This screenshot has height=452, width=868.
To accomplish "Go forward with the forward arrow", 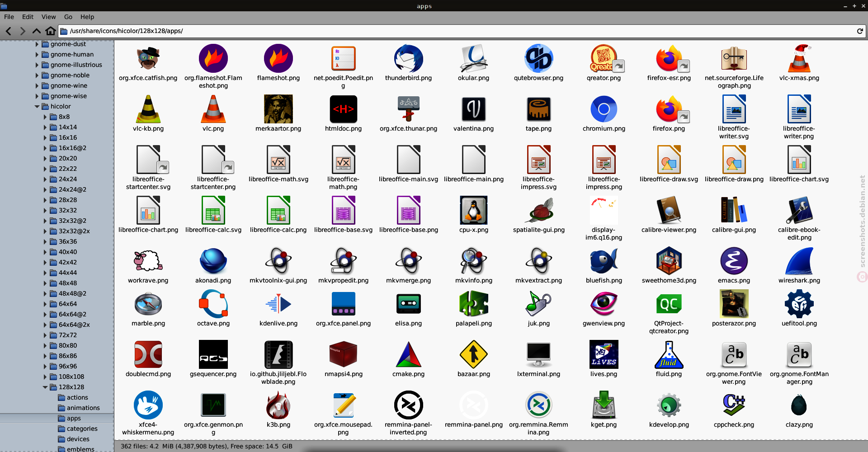I will tap(23, 31).
